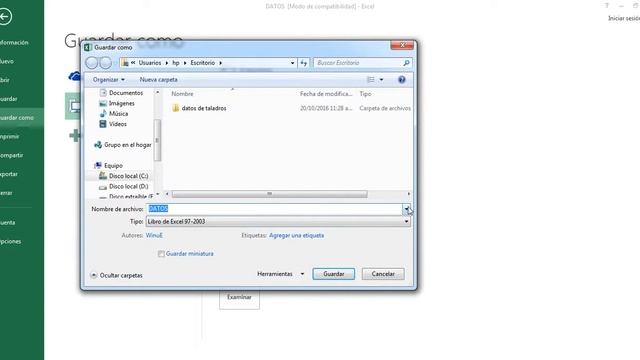Sort by the Nombre column header

(182, 94)
